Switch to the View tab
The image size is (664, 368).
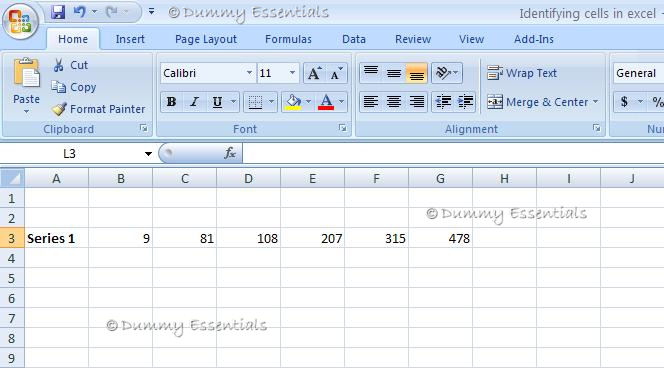pos(471,39)
